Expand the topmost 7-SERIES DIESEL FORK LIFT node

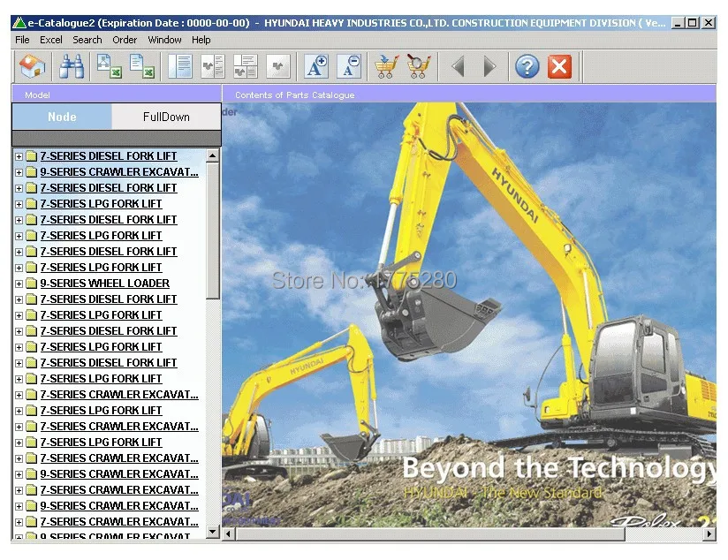click(x=19, y=156)
